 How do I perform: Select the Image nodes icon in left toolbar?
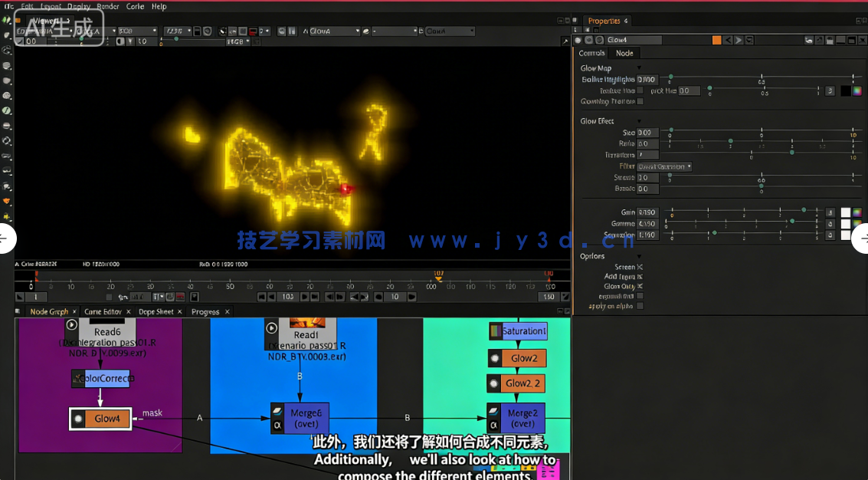click(6, 19)
